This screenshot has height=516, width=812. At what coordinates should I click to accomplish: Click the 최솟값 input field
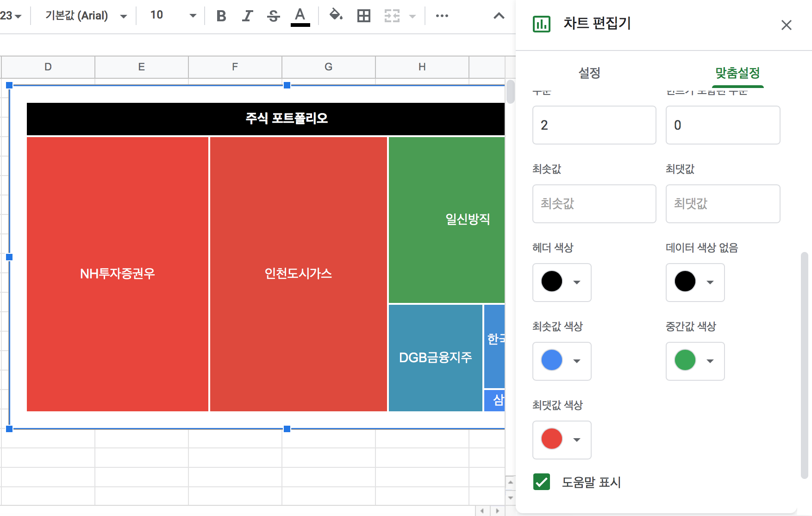point(594,204)
